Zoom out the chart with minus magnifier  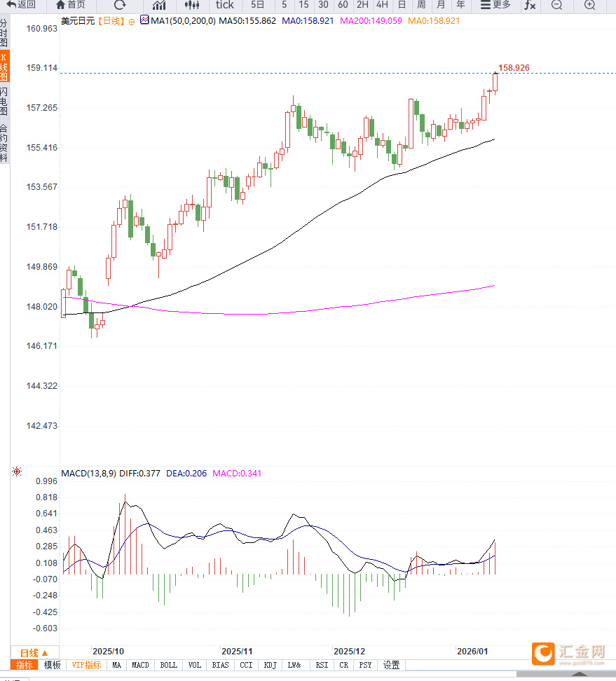click(x=556, y=5)
